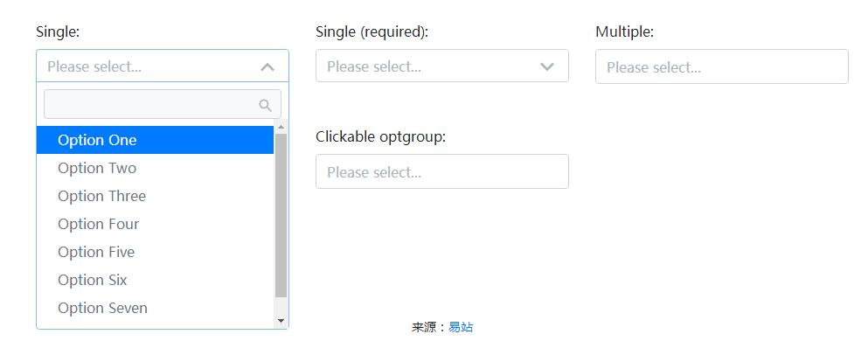Choose Option Five from the dropdown

point(96,252)
